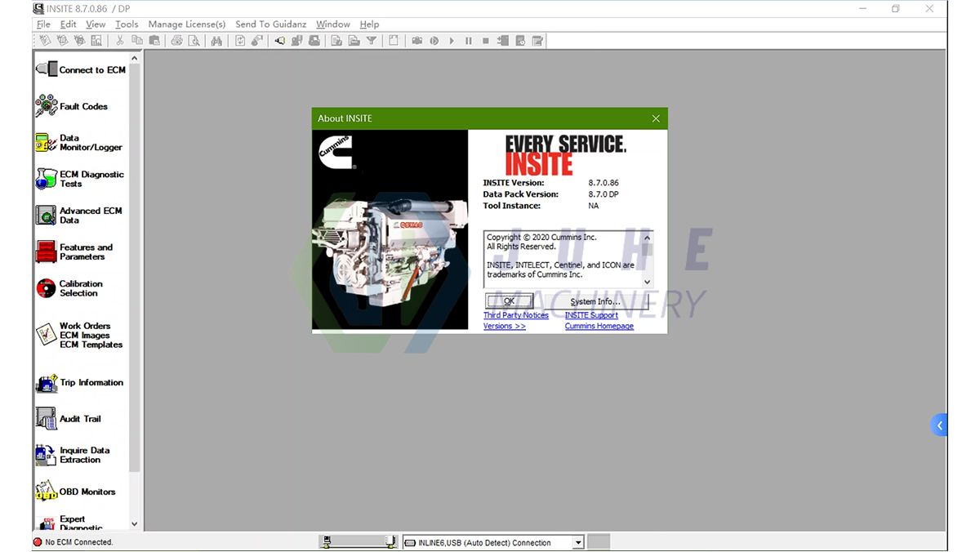Click the OK button in About dialog
This screenshot has width=980, height=552.
[509, 301]
